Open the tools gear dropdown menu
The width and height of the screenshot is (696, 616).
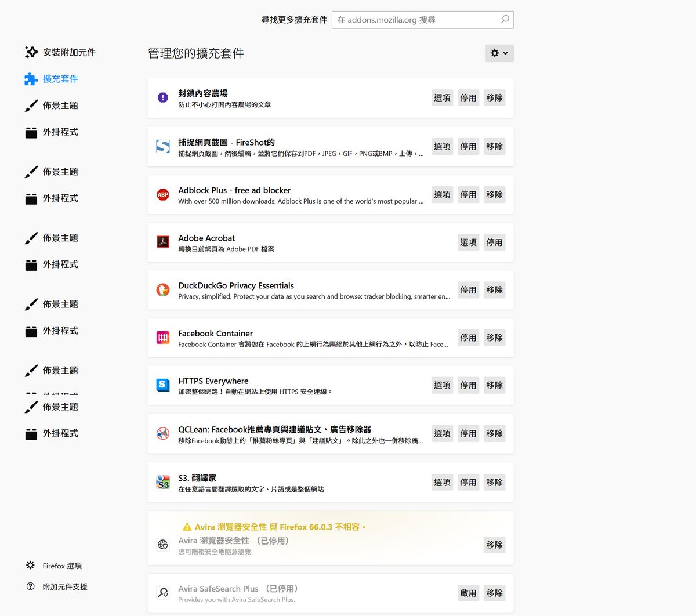click(499, 53)
